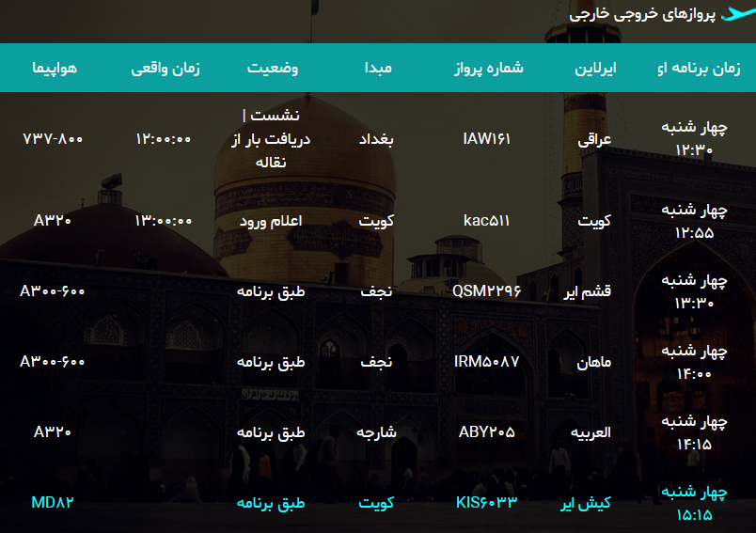Click scheduled time چهار شنبه 14:15
The width and height of the screenshot is (756, 533).
point(694,432)
